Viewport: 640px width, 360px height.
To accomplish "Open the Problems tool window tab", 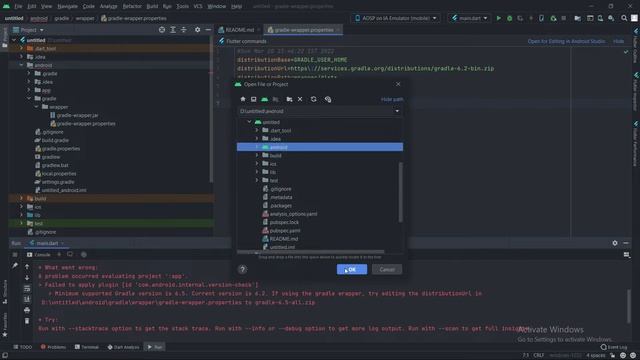I will [x=53, y=347].
